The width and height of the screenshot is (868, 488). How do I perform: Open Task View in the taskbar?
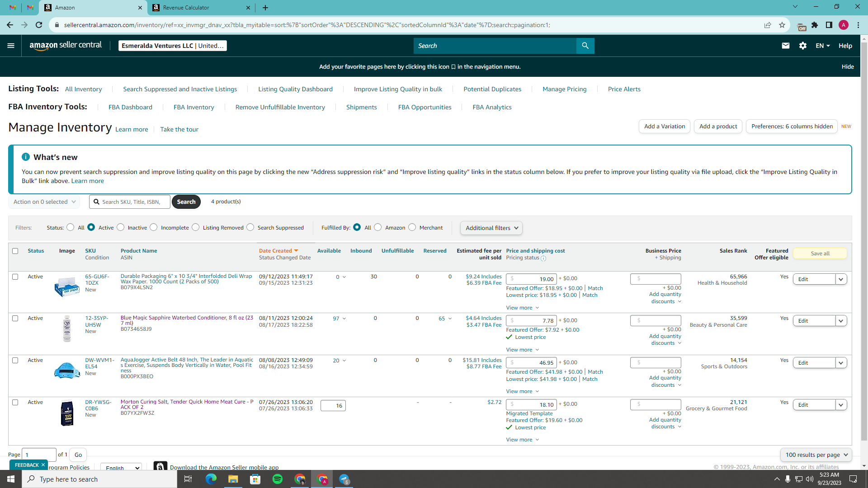coord(188,479)
